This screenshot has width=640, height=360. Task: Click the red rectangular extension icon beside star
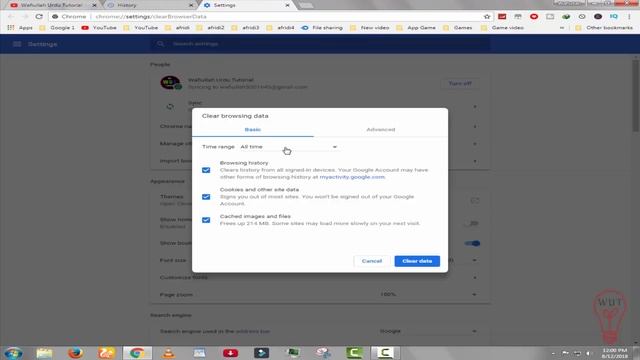[x=502, y=17]
